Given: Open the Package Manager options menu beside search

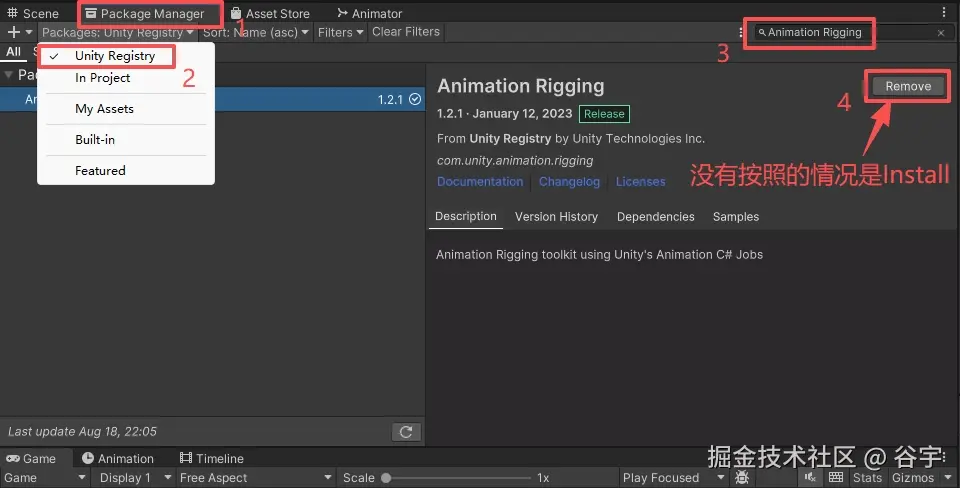Looking at the screenshot, I should (x=741, y=32).
